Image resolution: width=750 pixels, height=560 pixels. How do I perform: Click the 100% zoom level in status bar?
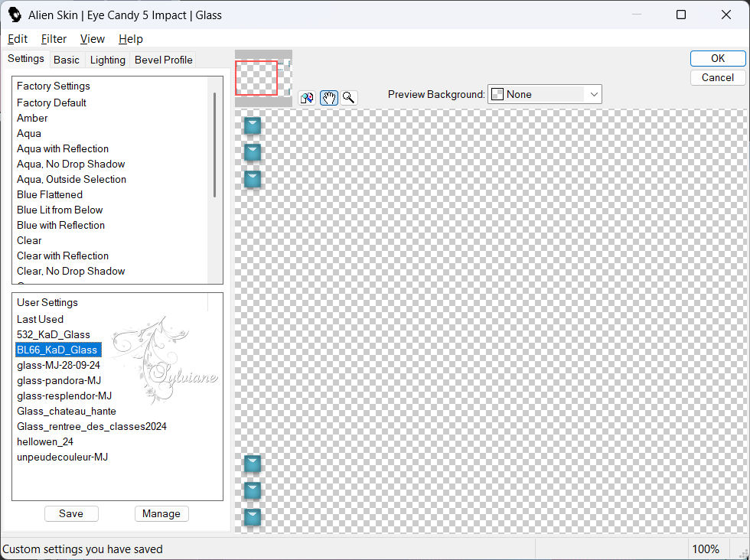(706, 549)
